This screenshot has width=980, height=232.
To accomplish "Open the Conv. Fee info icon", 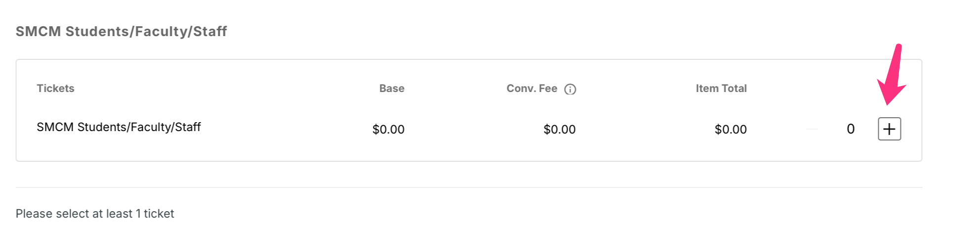I will tap(570, 89).
